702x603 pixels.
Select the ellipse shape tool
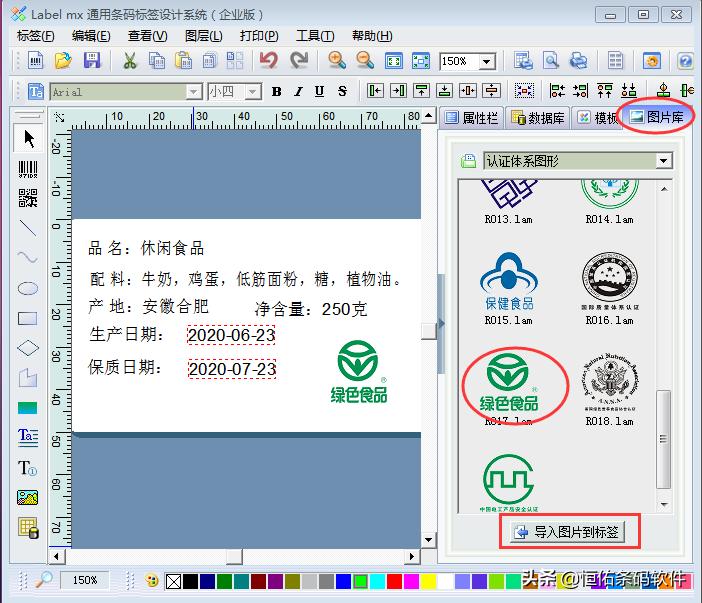pyautogui.click(x=28, y=288)
